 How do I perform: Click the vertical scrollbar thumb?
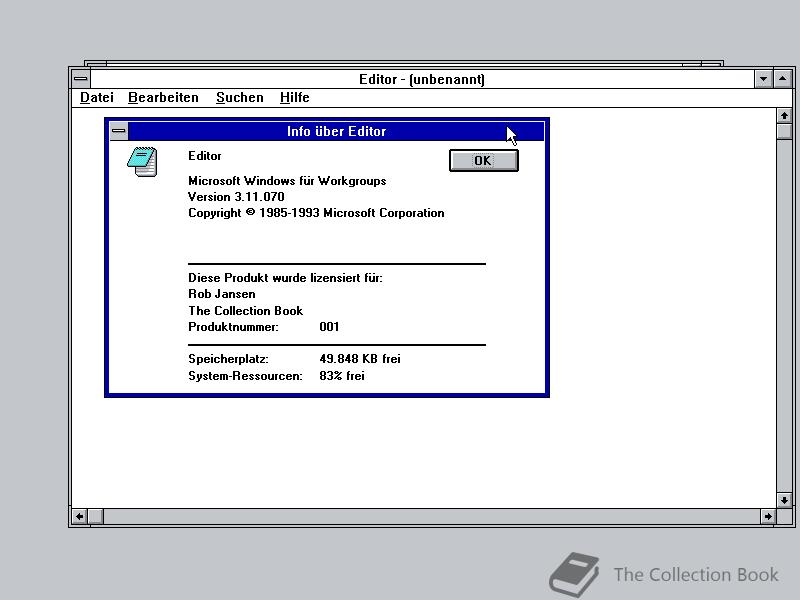(784, 131)
